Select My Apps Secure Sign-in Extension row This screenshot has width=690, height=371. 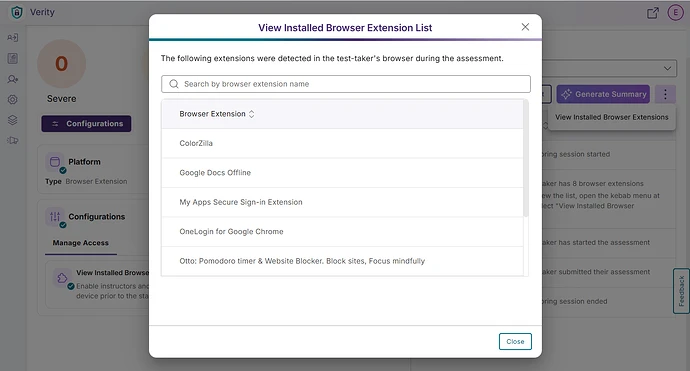(x=342, y=202)
